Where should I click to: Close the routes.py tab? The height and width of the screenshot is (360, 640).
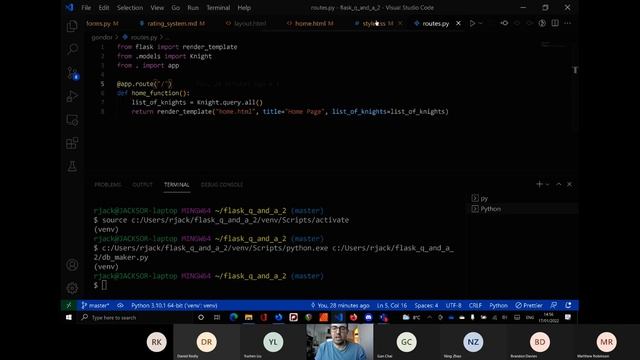458,23
